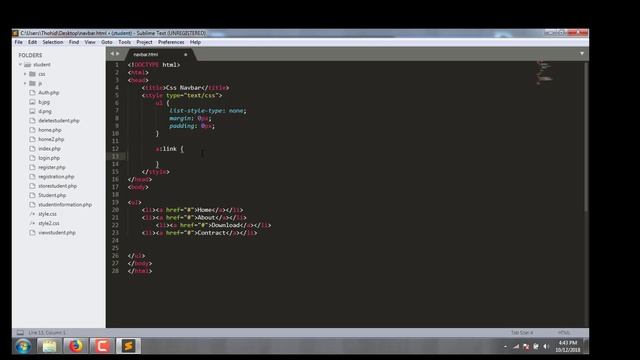Image resolution: width=640 pixels, height=360 pixels.
Task: Open the View menu
Action: tap(90, 42)
